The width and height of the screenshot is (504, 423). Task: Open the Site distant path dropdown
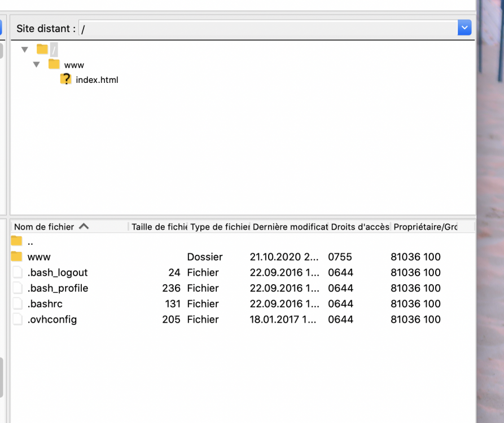click(464, 28)
